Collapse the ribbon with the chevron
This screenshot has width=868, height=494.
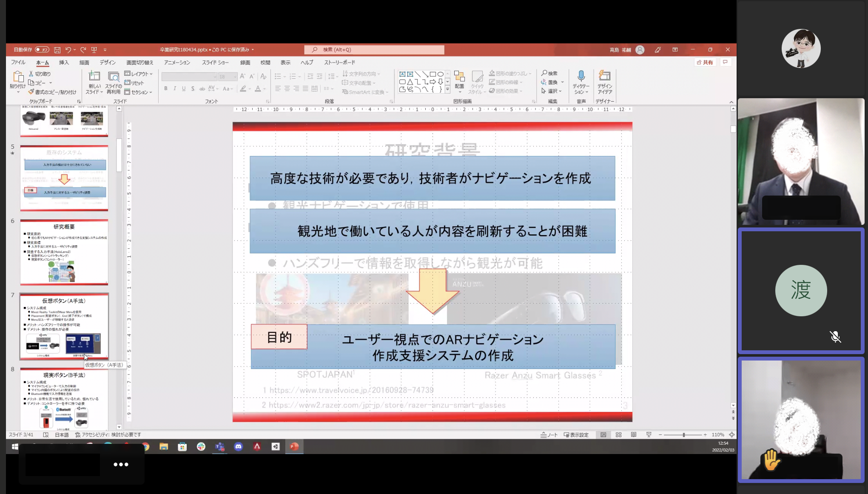coord(731,102)
